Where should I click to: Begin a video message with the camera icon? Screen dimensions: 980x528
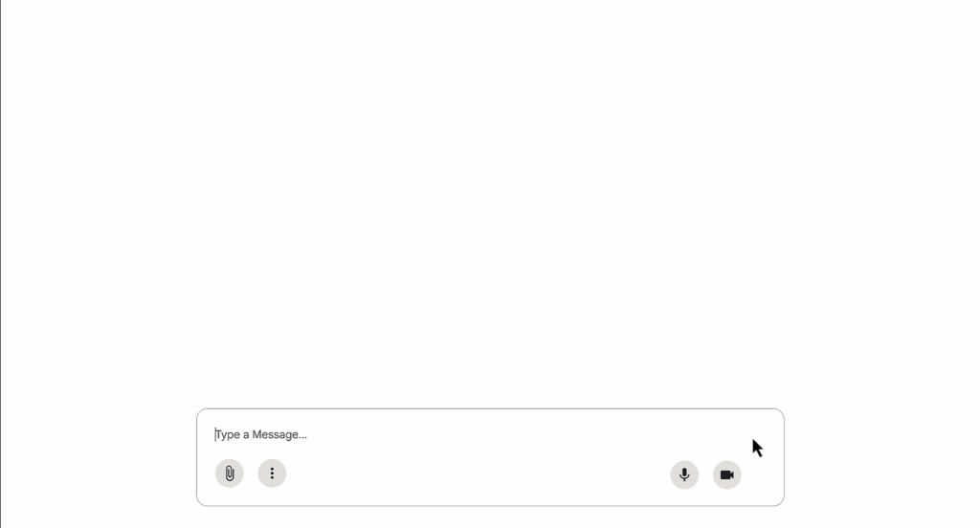(727, 474)
